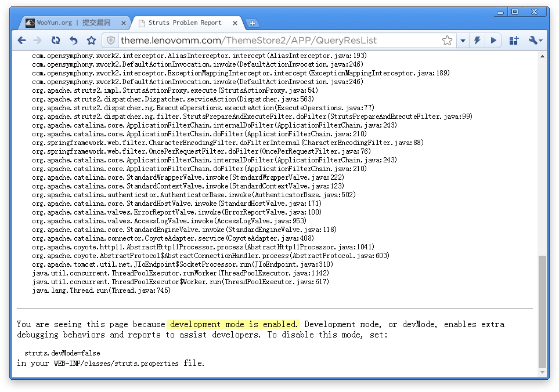This screenshot has height=392, width=559.
Task: Click the StandardEngineValve.invoke line
Action: 185,230
